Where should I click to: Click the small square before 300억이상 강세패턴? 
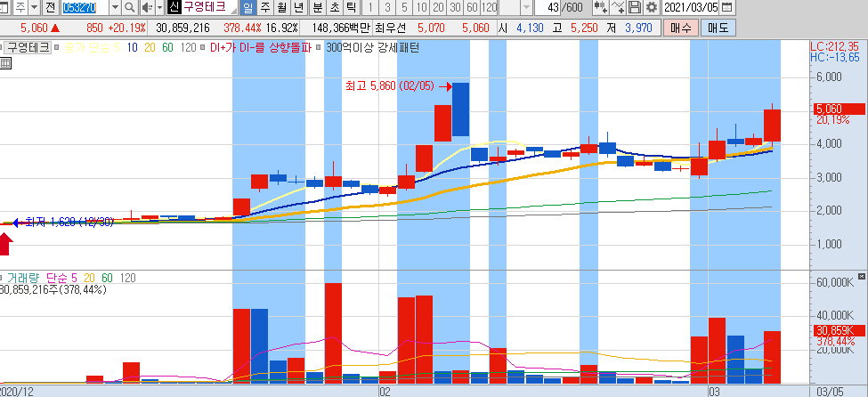coord(320,48)
